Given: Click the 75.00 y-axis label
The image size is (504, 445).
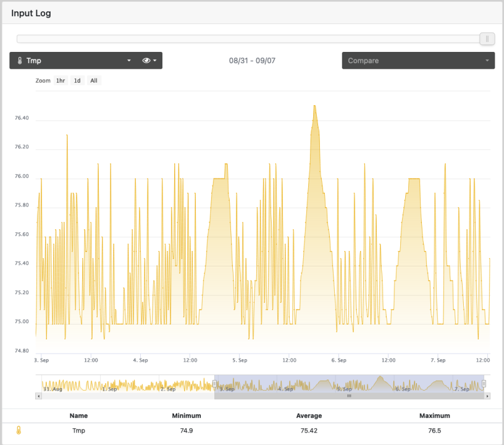Looking at the screenshot, I should tap(22, 321).
